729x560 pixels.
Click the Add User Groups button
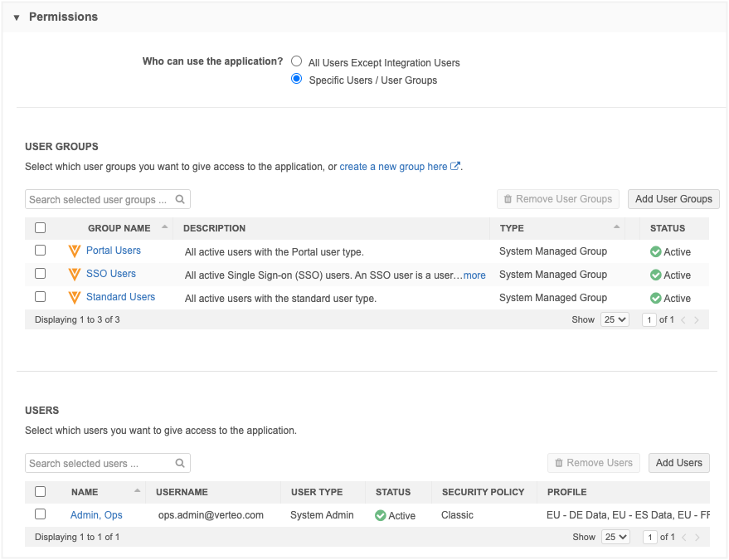tap(673, 199)
